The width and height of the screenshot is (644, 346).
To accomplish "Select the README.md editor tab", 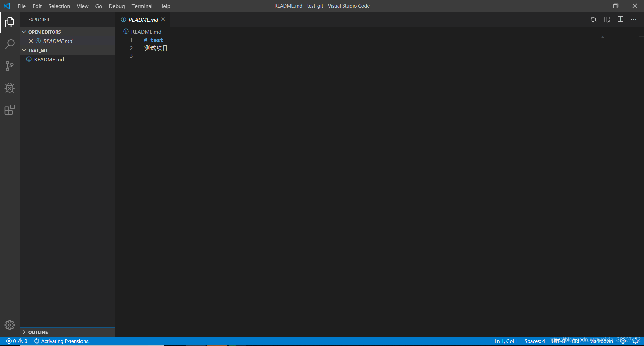I will coord(143,20).
